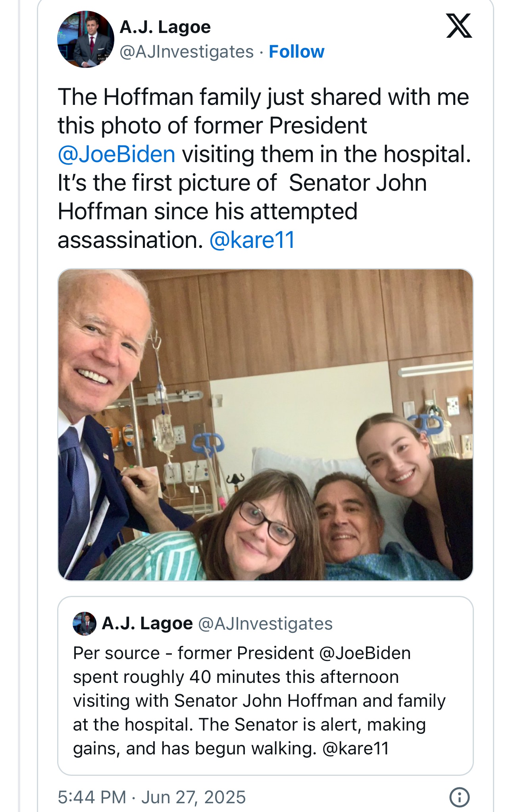The image size is (512, 812).
Task: Open A.J. Lagoe's large profile avatar
Action: click(x=86, y=39)
